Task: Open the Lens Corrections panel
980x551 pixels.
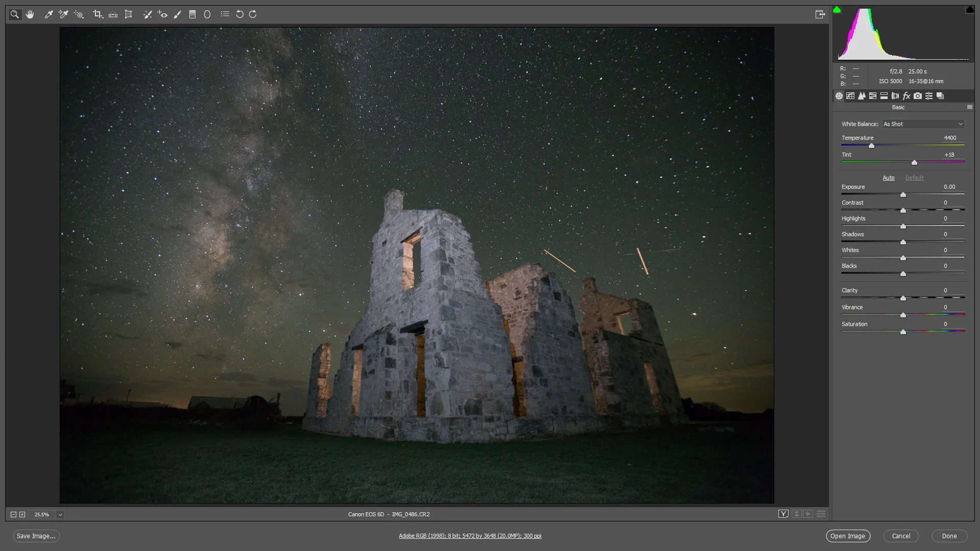Action: coord(894,95)
